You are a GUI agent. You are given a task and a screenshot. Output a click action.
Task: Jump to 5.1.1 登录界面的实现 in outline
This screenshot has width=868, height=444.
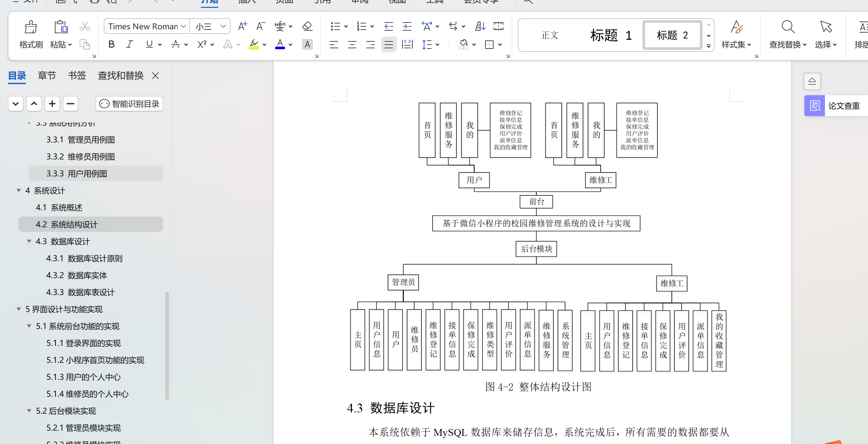tap(83, 343)
